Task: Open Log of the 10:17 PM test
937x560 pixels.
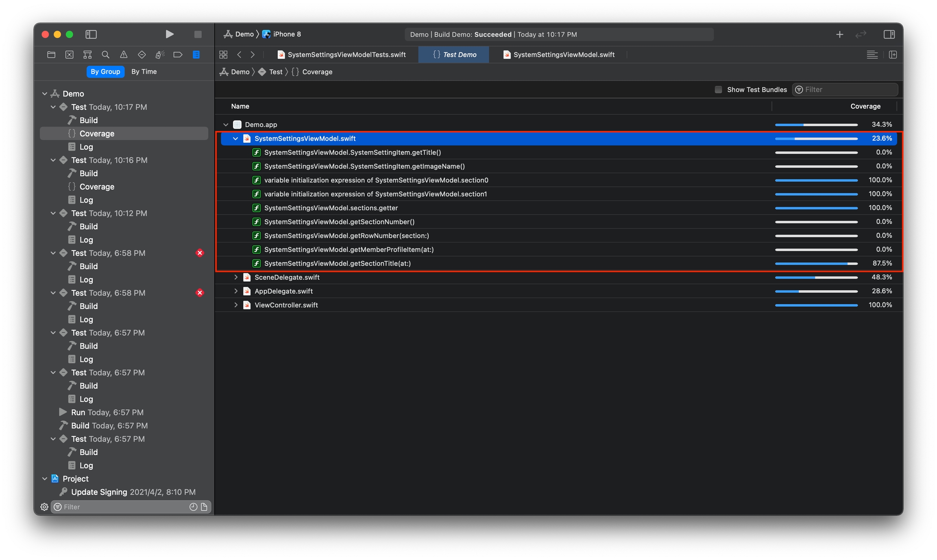Action: 86,147
